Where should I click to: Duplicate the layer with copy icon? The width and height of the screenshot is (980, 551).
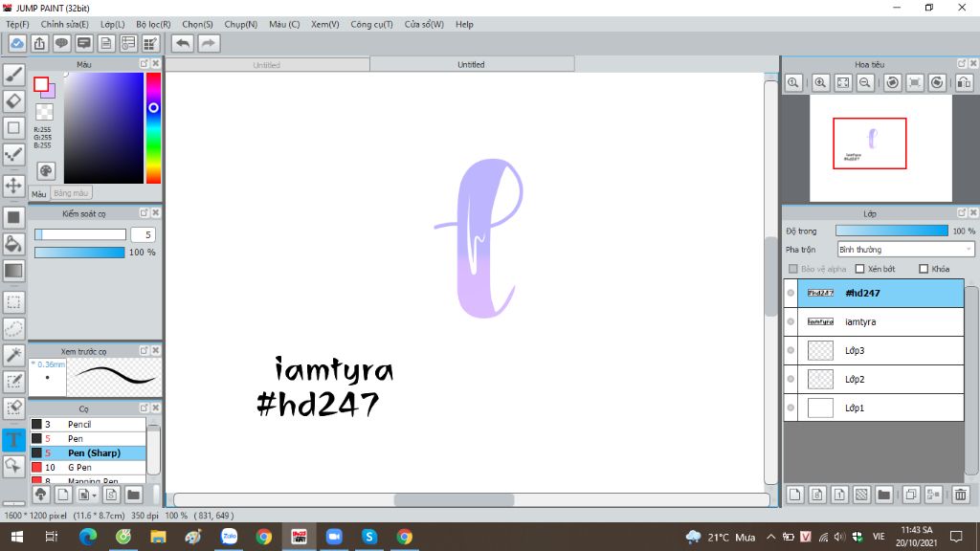911,495
